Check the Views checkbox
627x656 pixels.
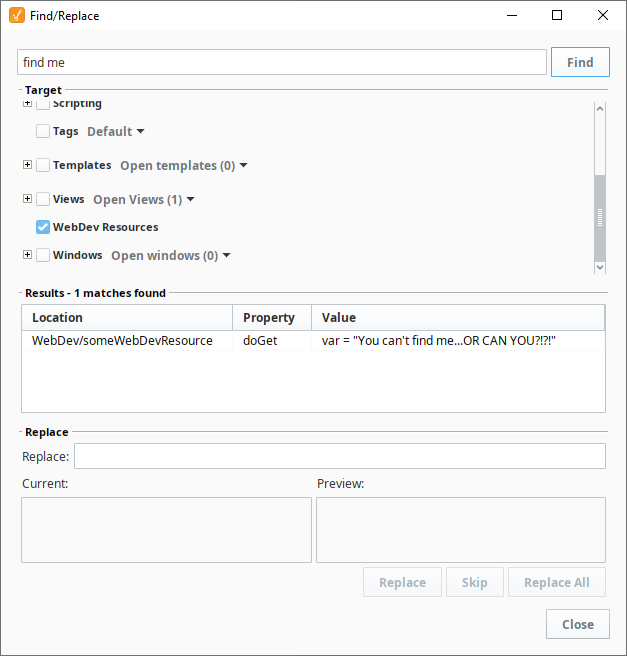coord(43,199)
